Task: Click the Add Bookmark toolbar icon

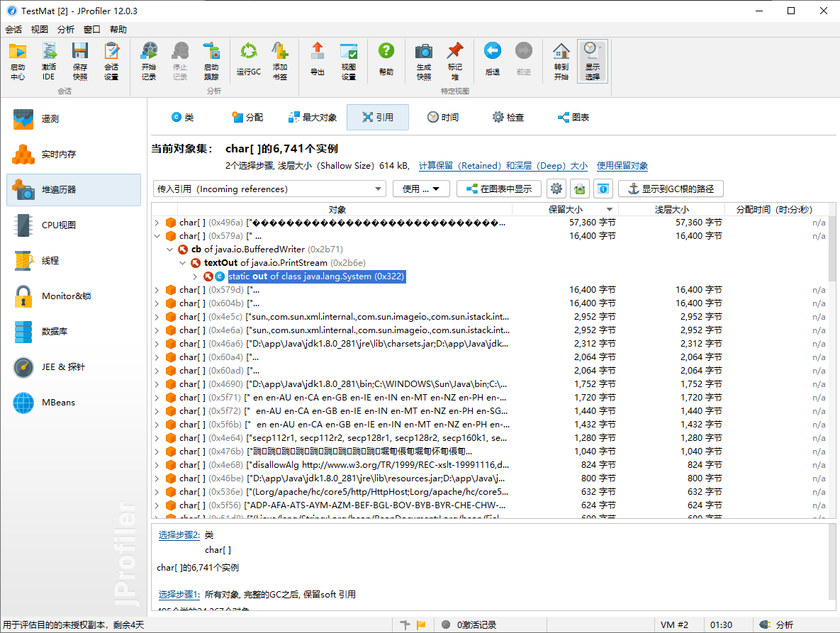Action: (280, 61)
